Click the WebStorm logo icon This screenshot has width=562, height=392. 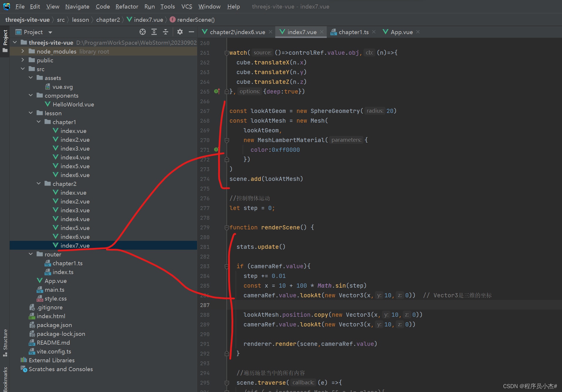[6, 6]
